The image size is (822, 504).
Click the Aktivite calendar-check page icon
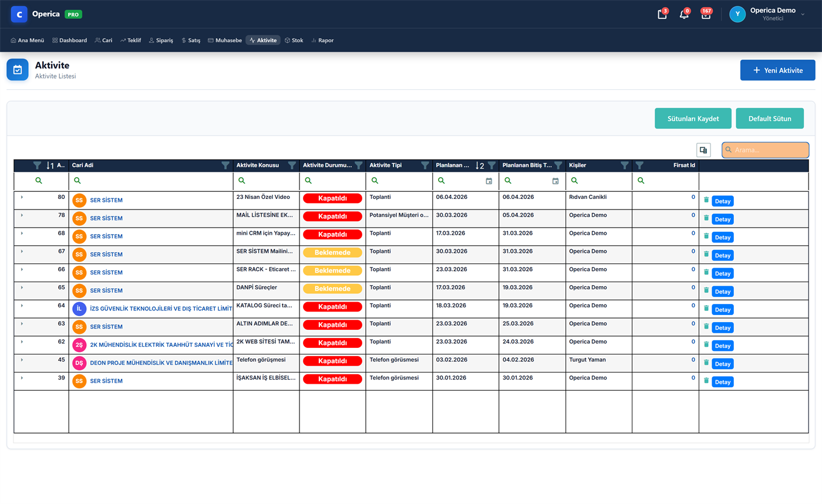click(x=18, y=69)
